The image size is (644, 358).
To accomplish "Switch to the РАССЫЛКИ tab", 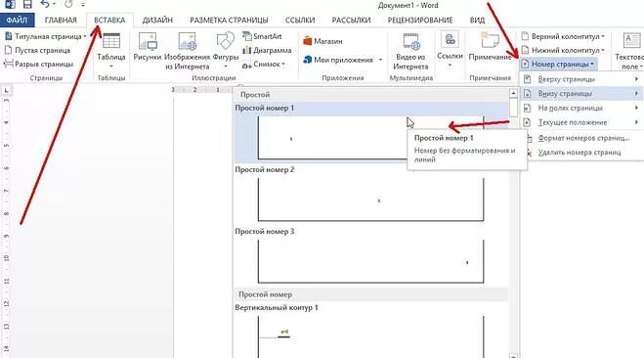I will coord(351,20).
